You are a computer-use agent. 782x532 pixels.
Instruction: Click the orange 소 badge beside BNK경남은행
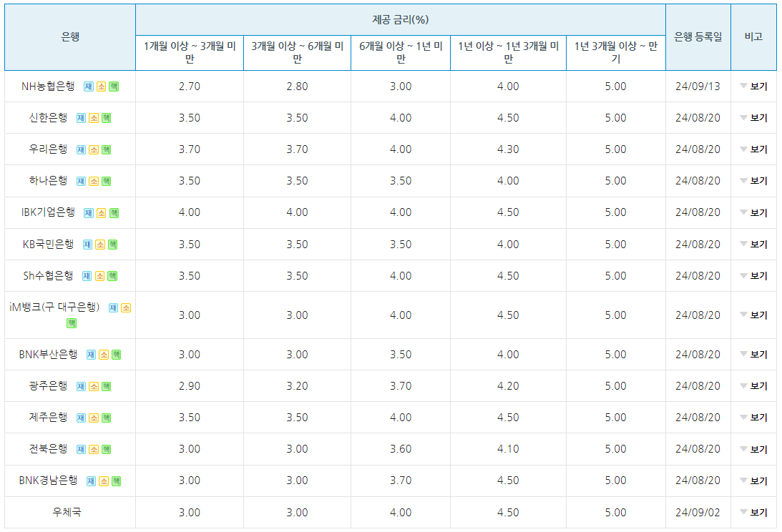click(x=104, y=481)
